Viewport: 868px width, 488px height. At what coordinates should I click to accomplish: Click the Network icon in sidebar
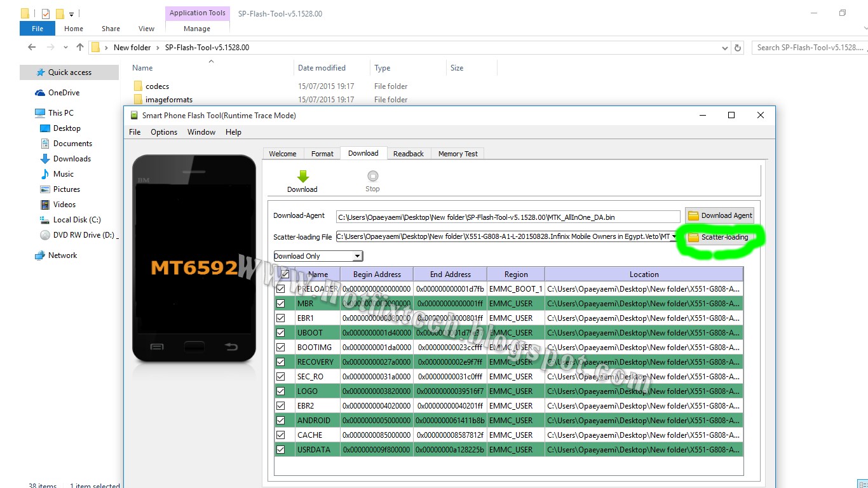40,255
